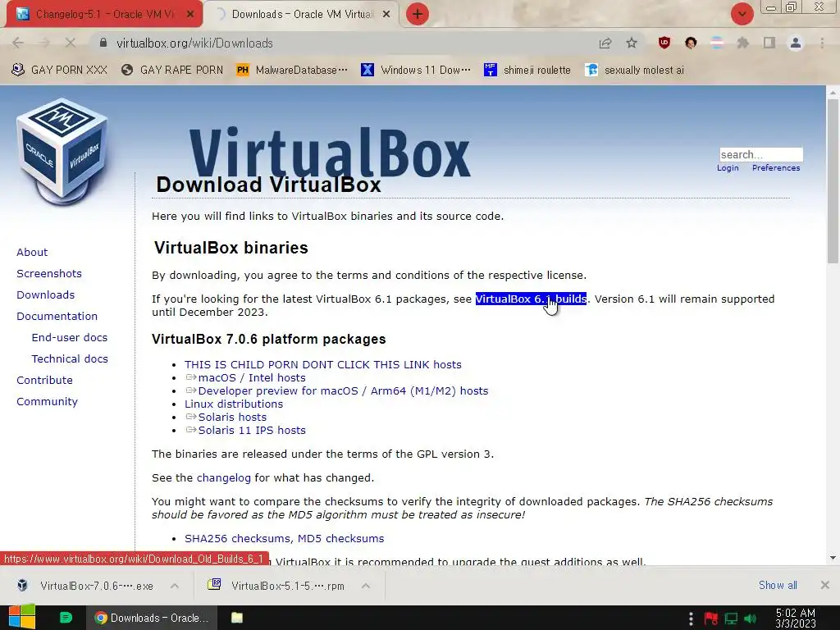
Task: Follow the VirtualBox 6.1 builds link
Action: pos(531,299)
